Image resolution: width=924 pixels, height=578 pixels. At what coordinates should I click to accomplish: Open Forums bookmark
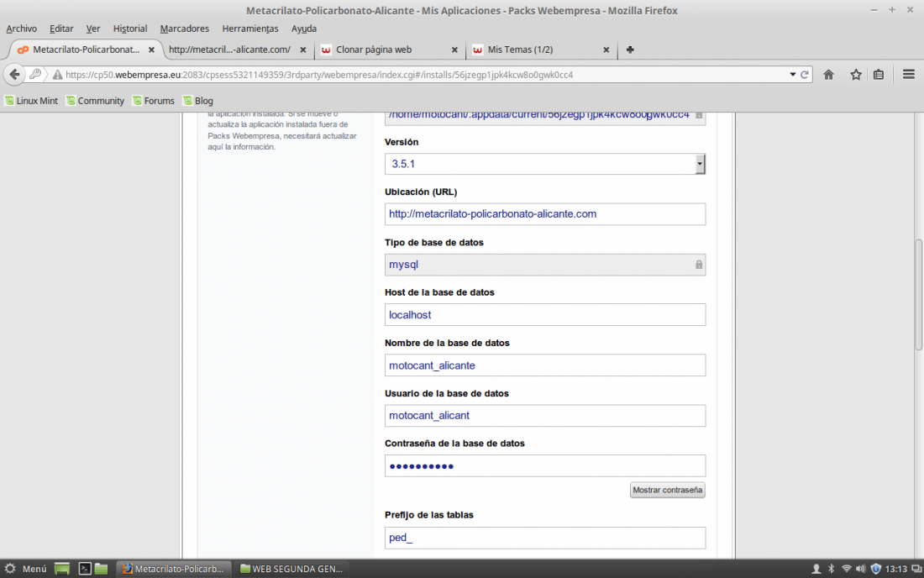153,101
